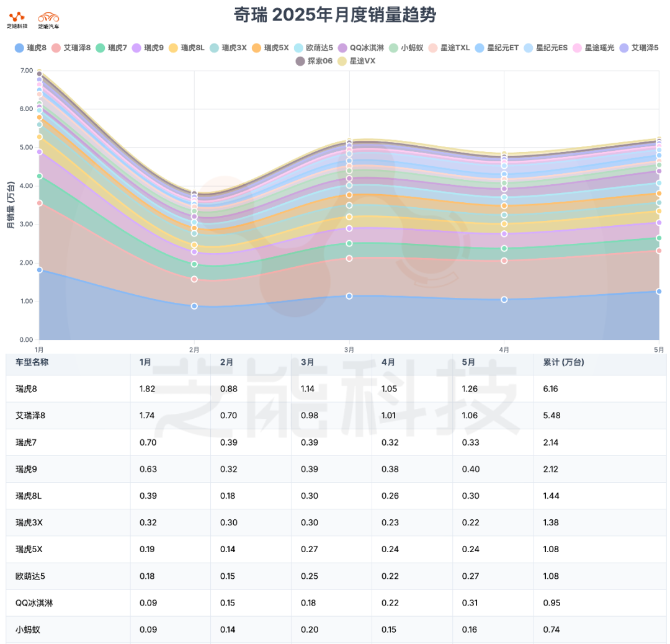The width and height of the screenshot is (670, 644).
Task: Hide the 瑞虎5X series via legend
Action: click(x=270, y=48)
